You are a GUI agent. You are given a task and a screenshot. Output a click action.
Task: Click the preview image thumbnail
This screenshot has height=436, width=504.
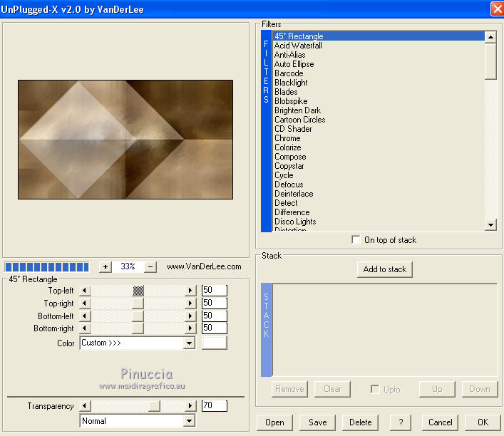(125, 140)
